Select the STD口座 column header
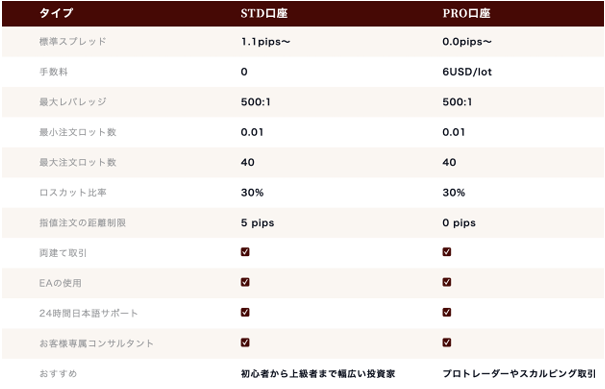 pyautogui.click(x=264, y=14)
